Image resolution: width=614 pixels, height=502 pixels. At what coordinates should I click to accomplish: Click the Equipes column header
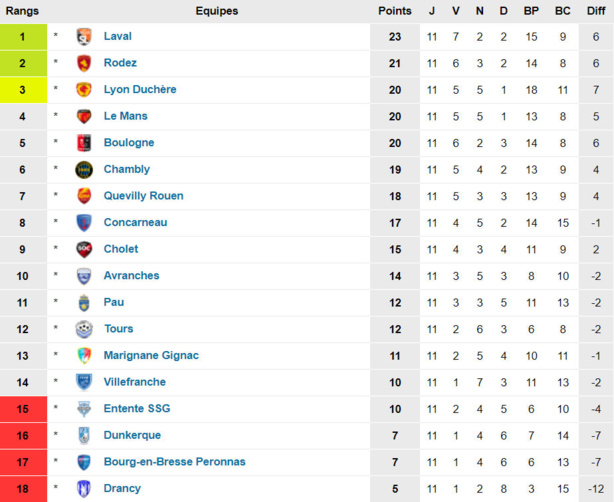[x=217, y=11]
